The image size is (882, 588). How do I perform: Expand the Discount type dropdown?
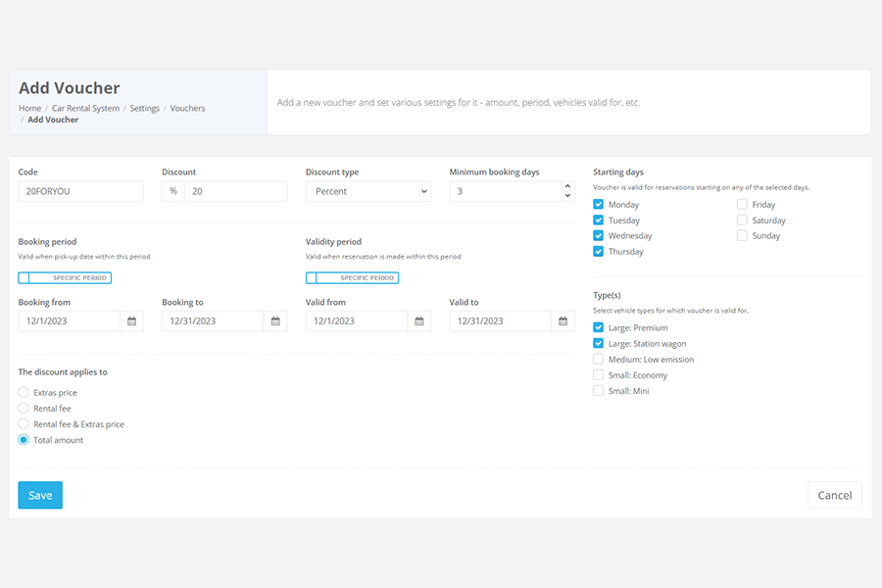pos(367,191)
